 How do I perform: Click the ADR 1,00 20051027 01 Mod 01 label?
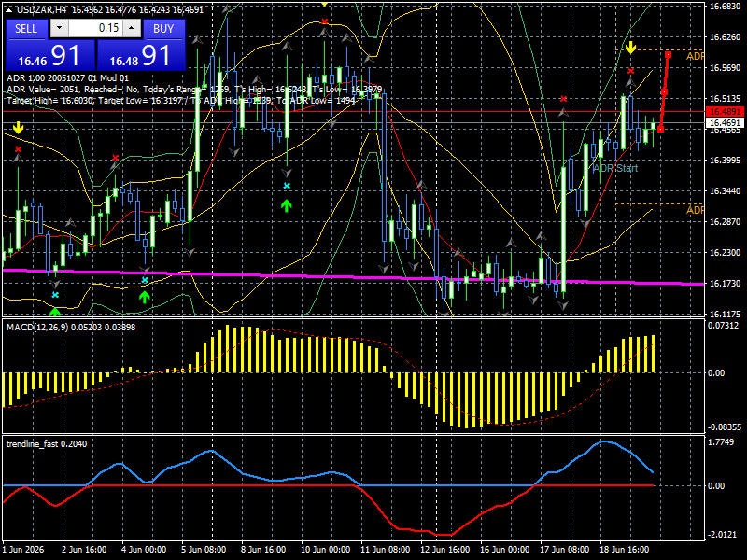[67, 78]
